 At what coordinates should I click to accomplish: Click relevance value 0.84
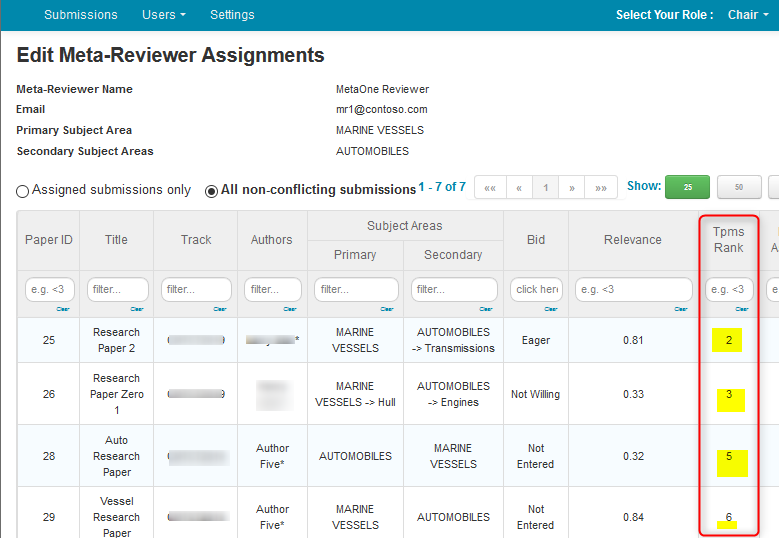click(633, 517)
